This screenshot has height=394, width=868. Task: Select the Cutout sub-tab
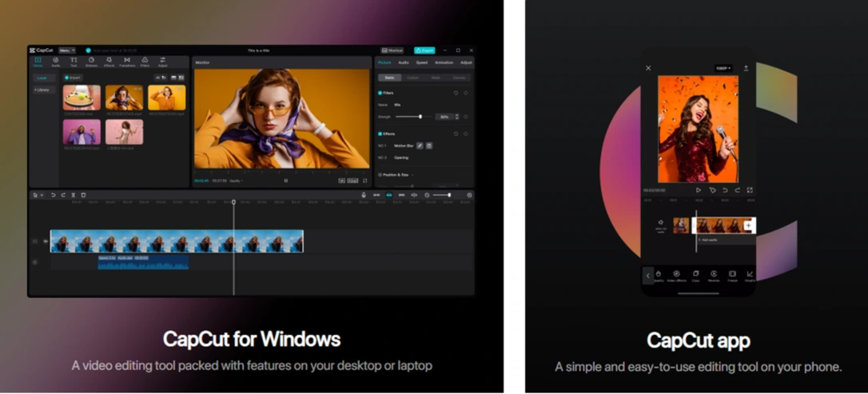coord(413,78)
